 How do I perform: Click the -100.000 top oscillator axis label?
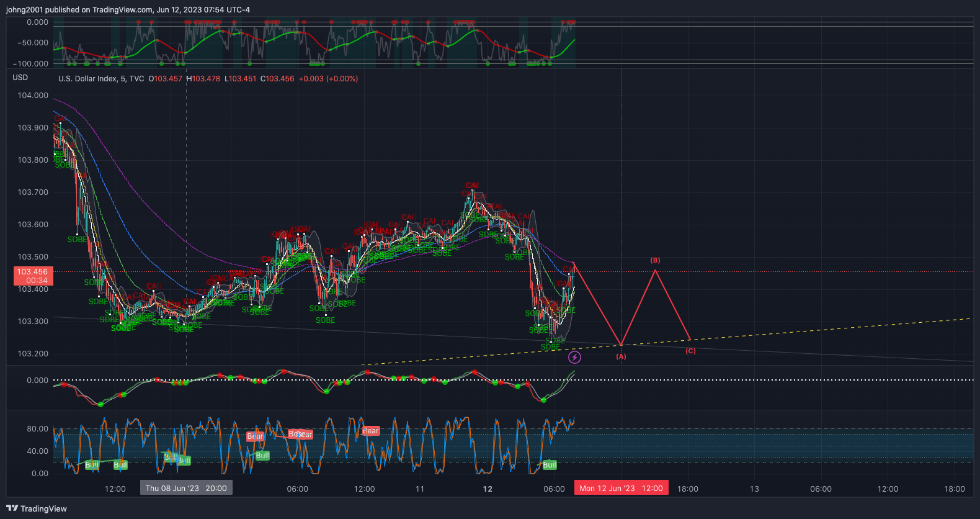(31, 64)
